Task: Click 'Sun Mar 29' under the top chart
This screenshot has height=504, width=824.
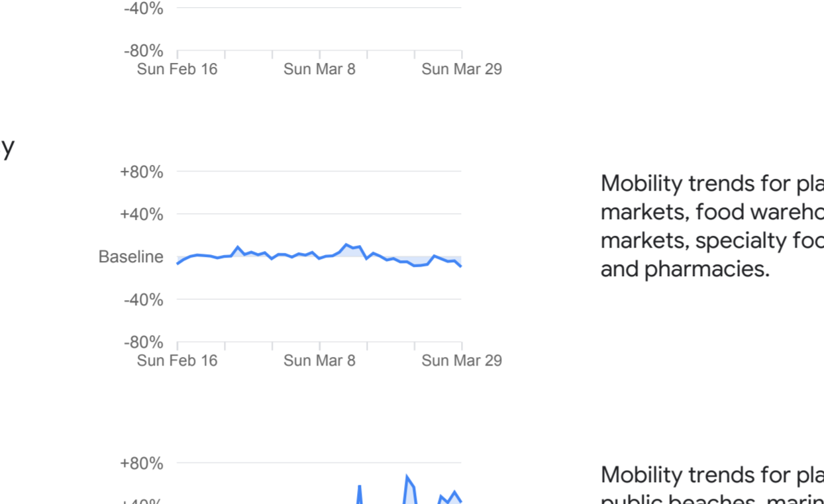Action: pyautogui.click(x=462, y=69)
